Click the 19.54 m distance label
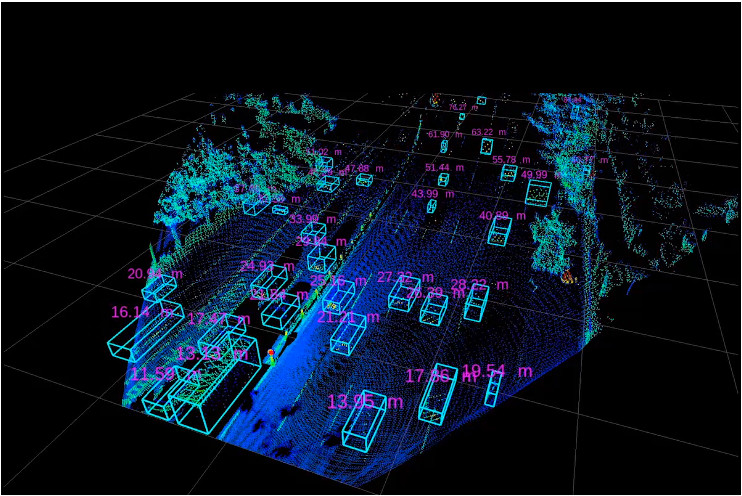This screenshot has width=742, height=496. [x=496, y=371]
